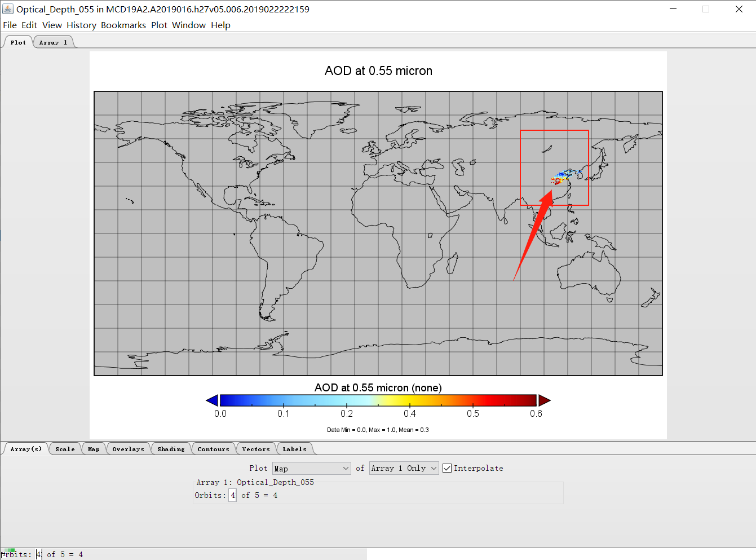Switch to the Overlays tab

point(128,448)
